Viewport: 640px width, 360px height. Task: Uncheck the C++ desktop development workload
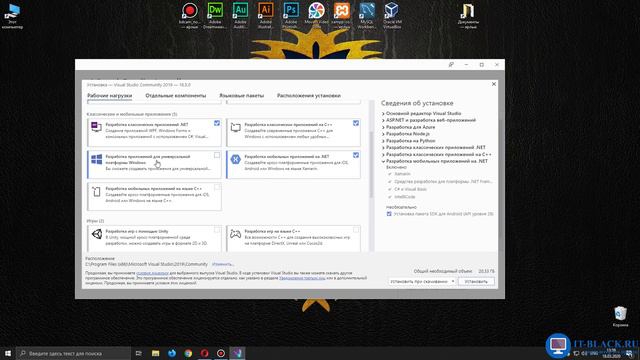pyautogui.click(x=356, y=123)
